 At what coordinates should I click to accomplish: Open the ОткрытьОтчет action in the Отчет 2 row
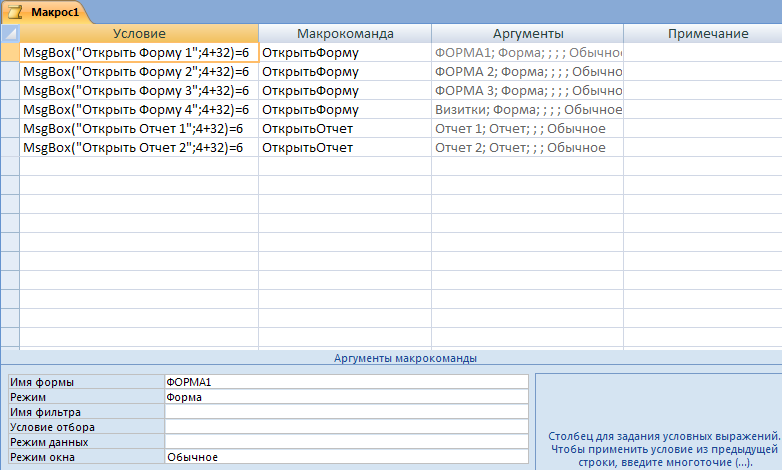tap(345, 148)
